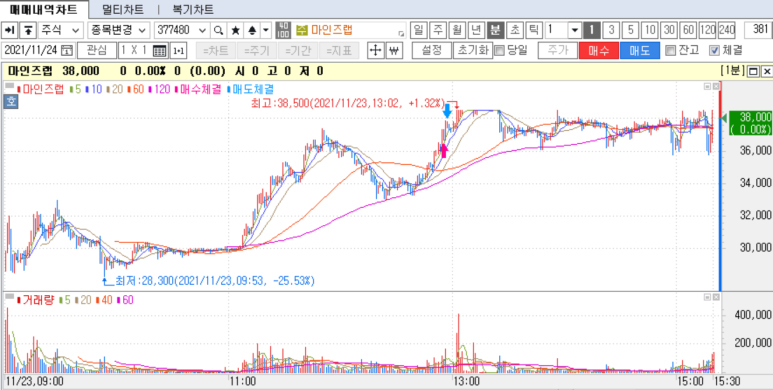Uncheck the 체결 checkbox
773x390 pixels.
point(713,50)
